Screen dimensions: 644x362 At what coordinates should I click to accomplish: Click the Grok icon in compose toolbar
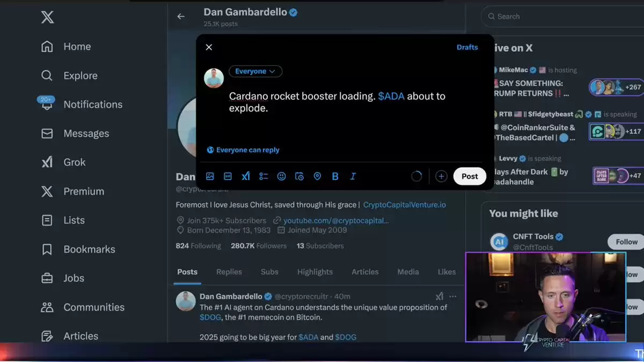(246, 176)
